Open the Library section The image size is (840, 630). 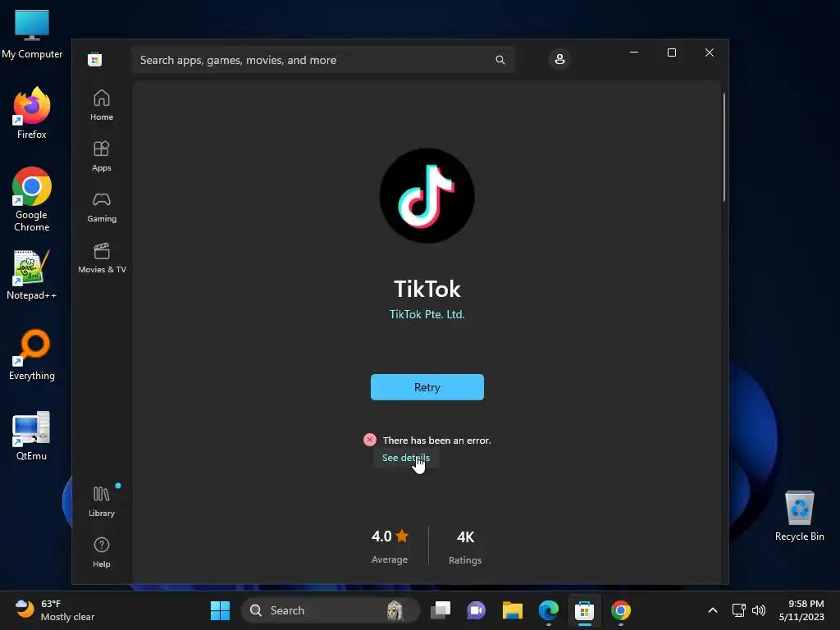(x=101, y=502)
